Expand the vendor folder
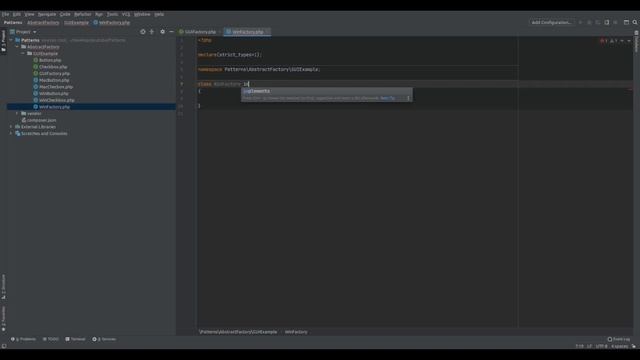The width and height of the screenshot is (640, 360). click(17, 113)
